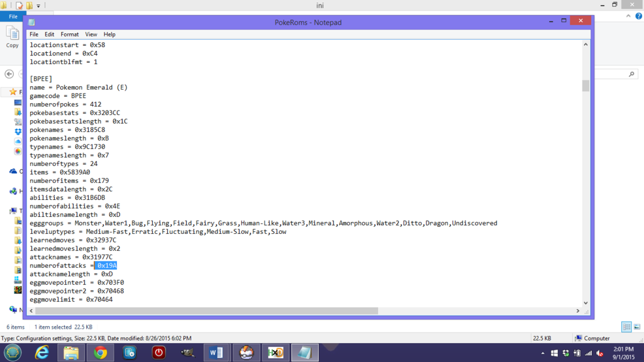644x362 pixels.
Task: Click the 'eggmovelimit = 0x70464' line
Action: click(x=71, y=300)
